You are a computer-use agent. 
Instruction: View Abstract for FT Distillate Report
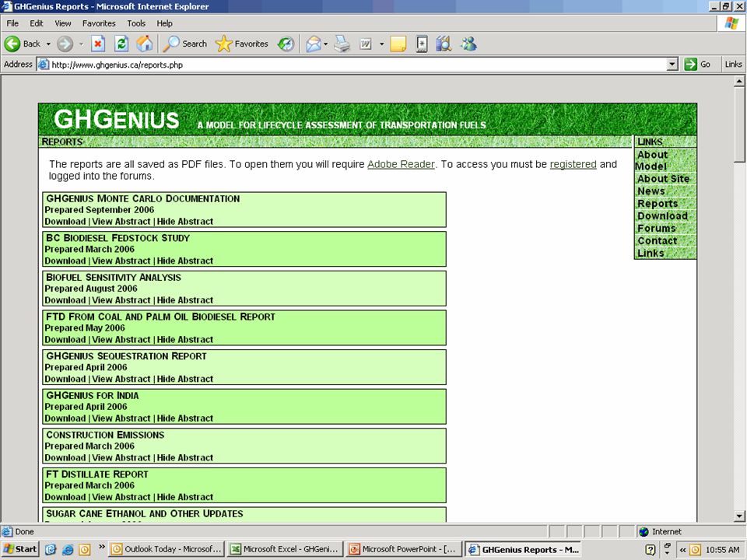(121, 497)
